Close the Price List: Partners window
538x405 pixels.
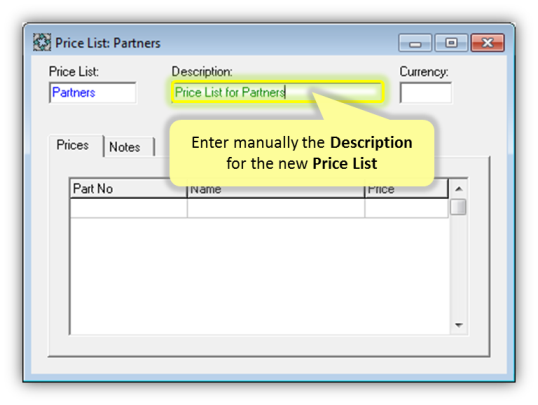point(487,43)
